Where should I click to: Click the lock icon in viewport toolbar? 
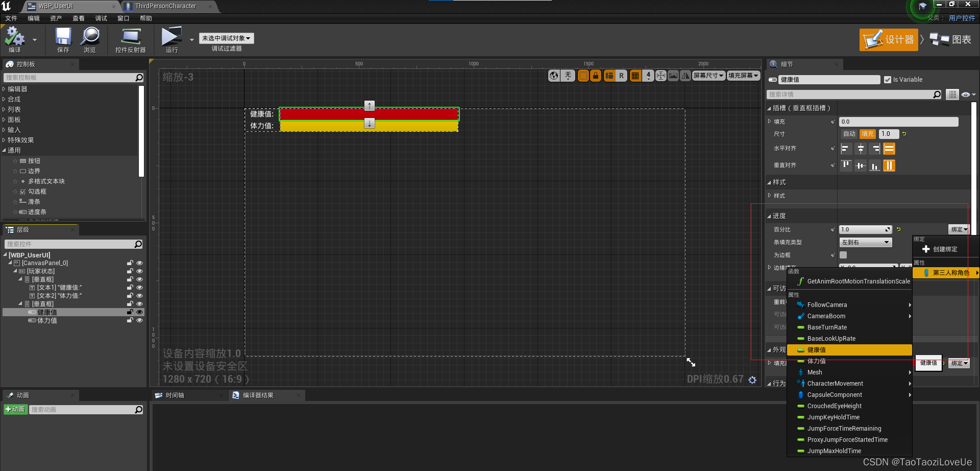click(x=596, y=76)
